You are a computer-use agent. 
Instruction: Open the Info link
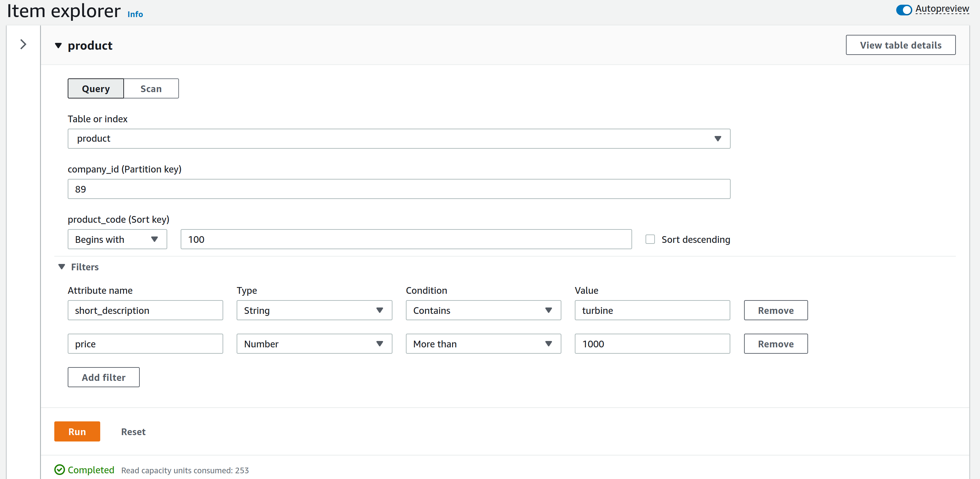135,14
